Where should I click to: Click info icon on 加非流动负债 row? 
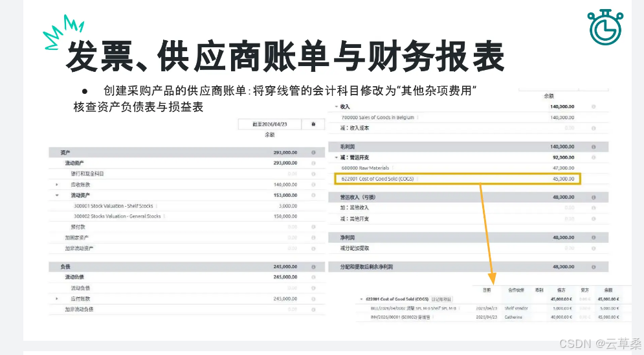[313, 309]
